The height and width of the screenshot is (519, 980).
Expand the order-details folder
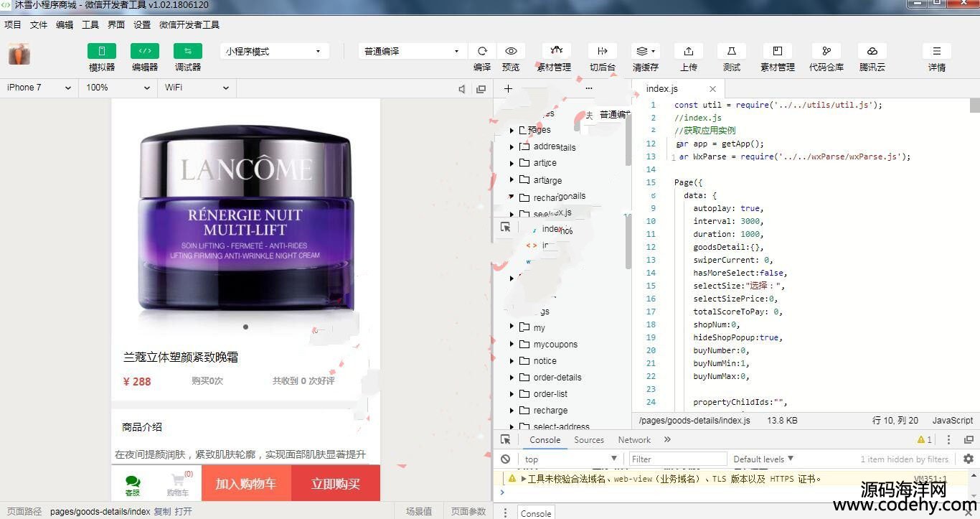pos(512,377)
